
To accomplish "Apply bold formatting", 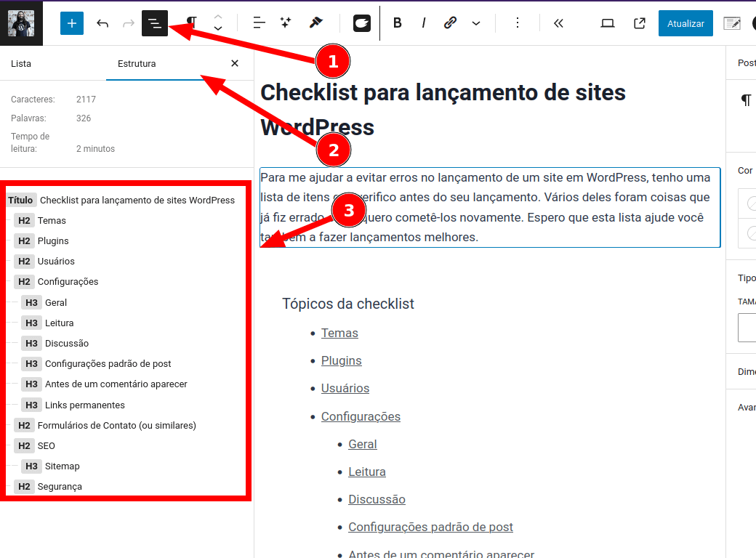I will (398, 23).
